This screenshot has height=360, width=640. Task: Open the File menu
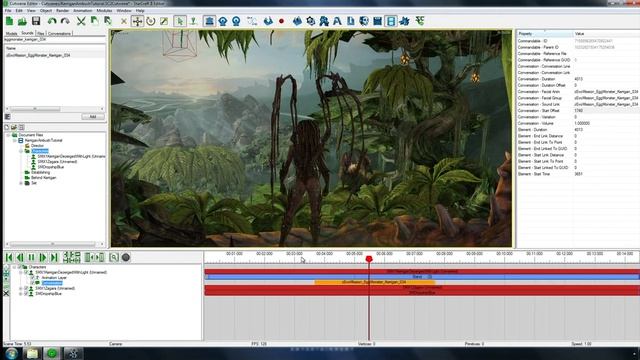8,11
